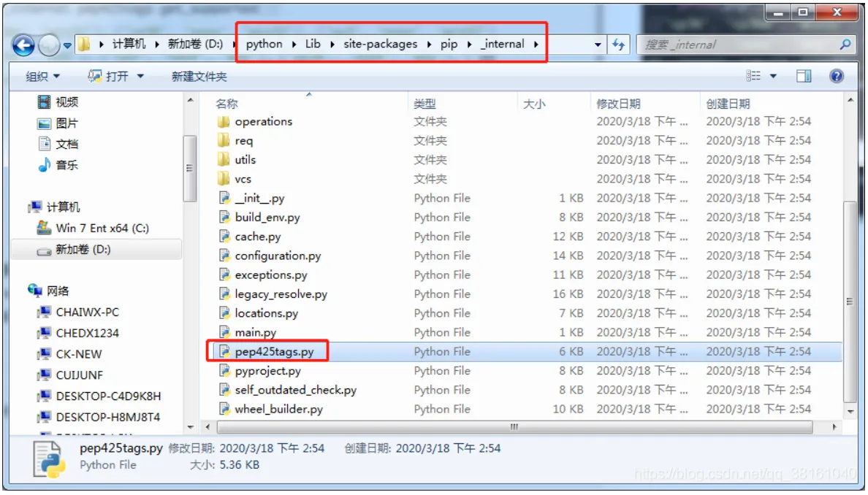Viewport: 868px width, 495px height.
Task: Select the 计算机 breadcrumb segment
Action: [129, 45]
